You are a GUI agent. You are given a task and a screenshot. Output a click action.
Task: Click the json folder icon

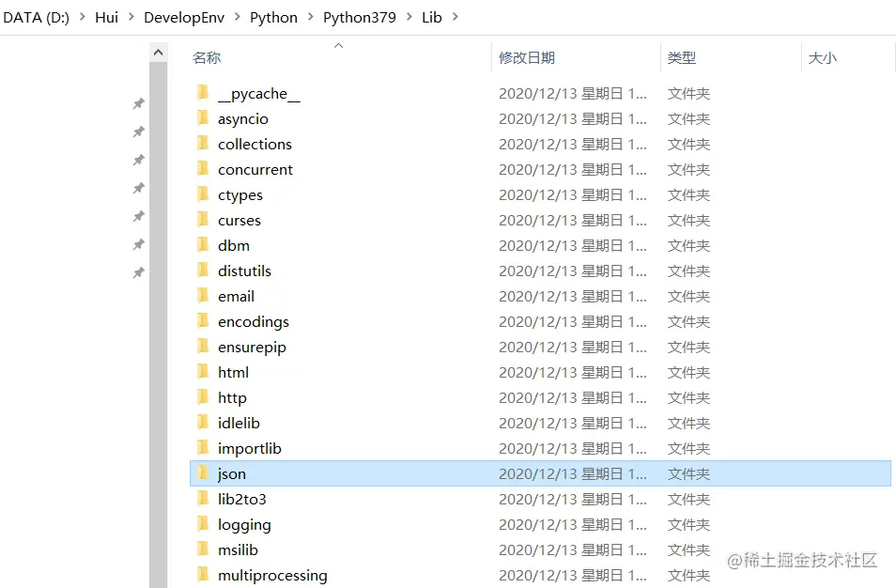pyautogui.click(x=204, y=473)
